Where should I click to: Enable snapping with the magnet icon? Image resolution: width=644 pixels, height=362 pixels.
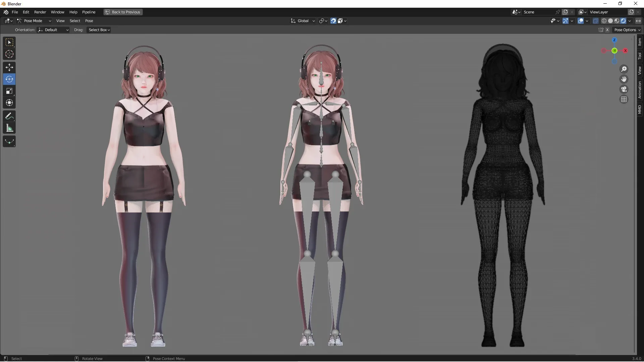coord(333,20)
